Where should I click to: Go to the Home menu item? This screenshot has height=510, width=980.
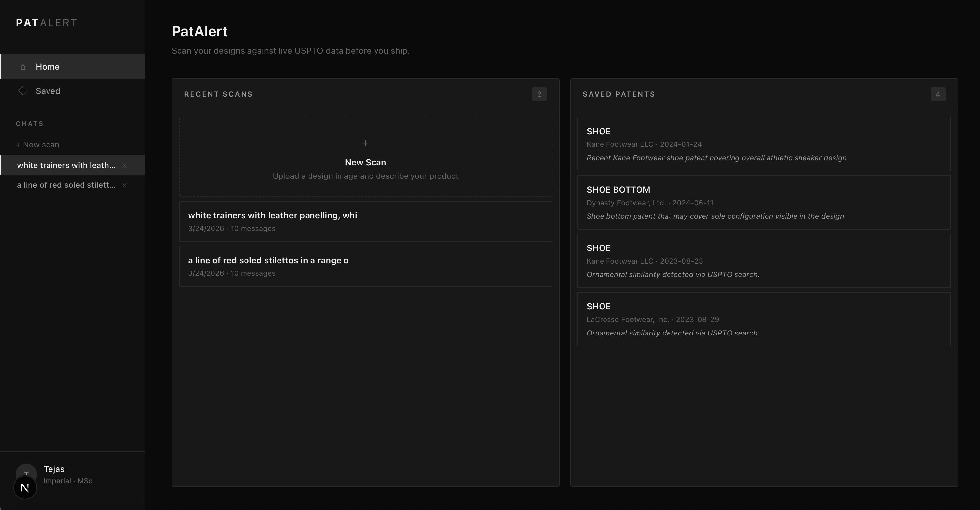point(48,67)
